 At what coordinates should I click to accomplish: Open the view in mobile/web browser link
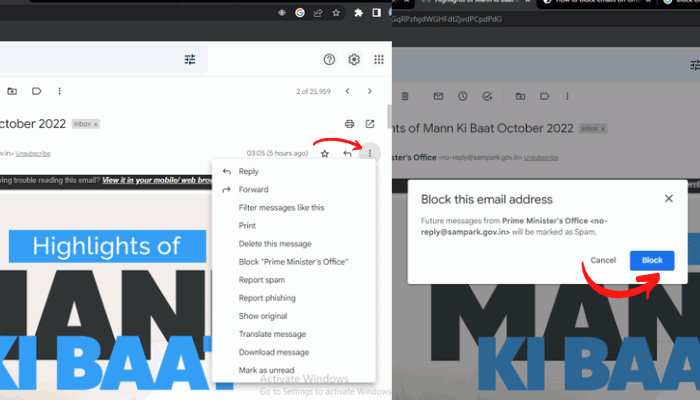pyautogui.click(x=157, y=180)
